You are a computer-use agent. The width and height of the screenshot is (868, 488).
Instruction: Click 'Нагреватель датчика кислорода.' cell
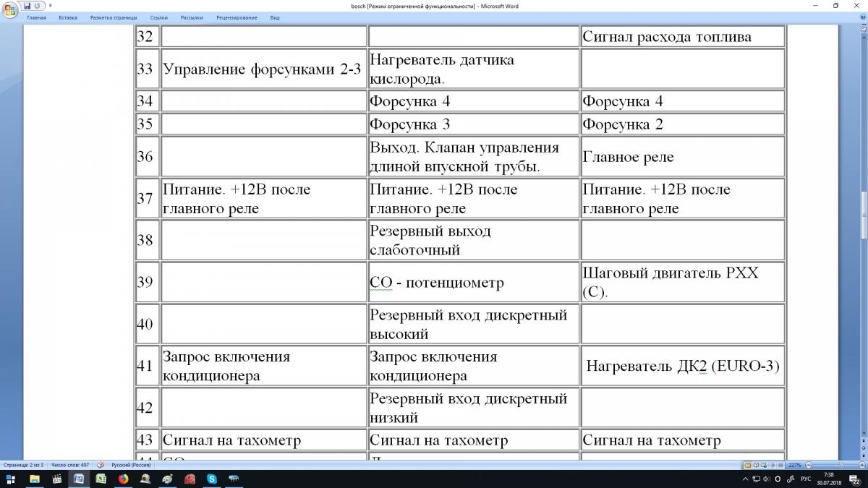tap(474, 69)
